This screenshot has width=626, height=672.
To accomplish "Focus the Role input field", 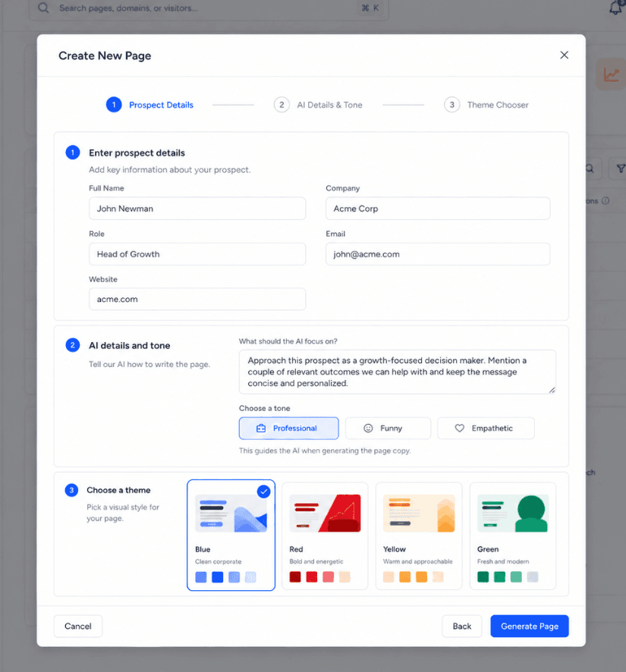I will pos(197,254).
